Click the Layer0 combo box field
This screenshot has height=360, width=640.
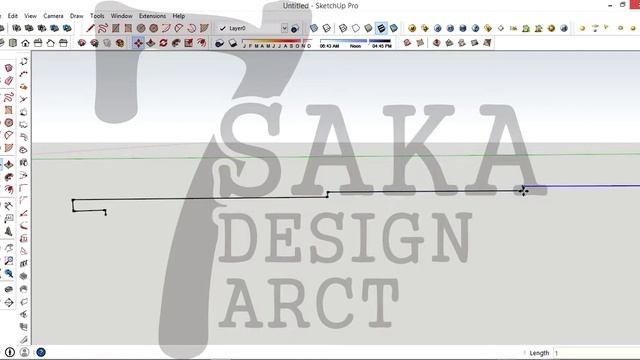click(x=252, y=28)
